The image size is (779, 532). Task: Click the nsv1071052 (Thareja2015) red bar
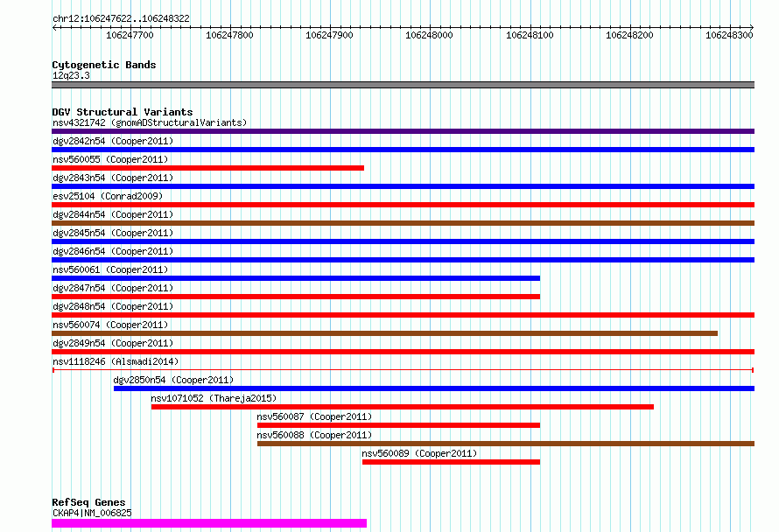403,407
